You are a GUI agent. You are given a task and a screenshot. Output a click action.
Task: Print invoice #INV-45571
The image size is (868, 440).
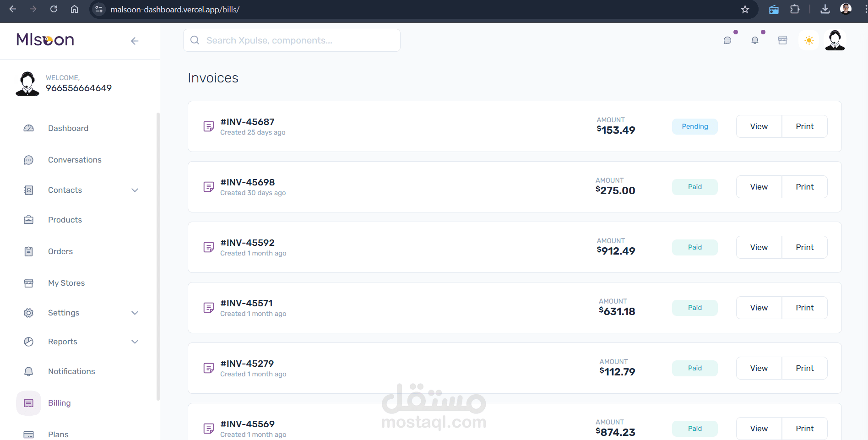(x=804, y=308)
